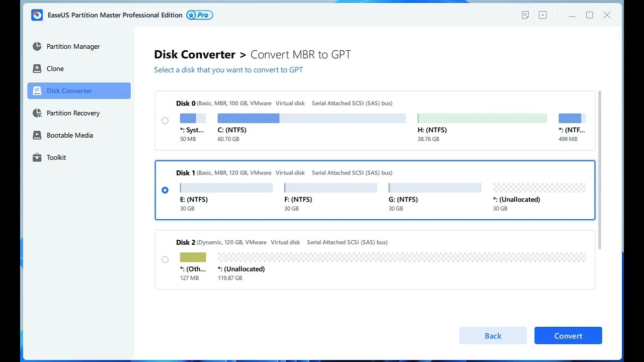Click the F: (NTFS) partition bar on Disk 1
The image size is (644, 362).
(331, 188)
